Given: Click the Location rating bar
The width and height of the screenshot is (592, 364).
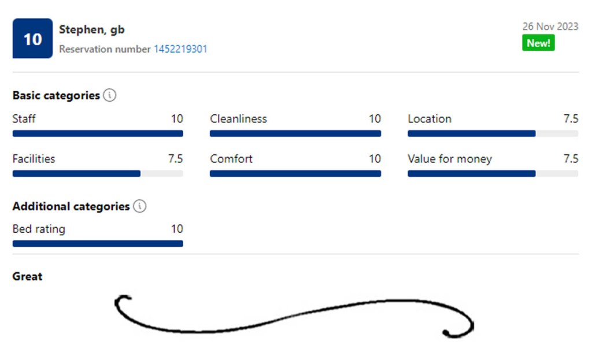Looking at the screenshot, I should click(493, 133).
